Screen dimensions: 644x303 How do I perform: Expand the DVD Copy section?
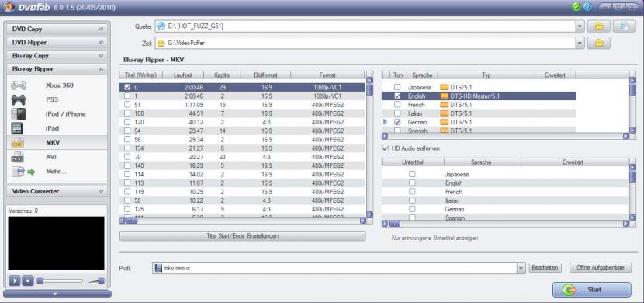[57, 30]
